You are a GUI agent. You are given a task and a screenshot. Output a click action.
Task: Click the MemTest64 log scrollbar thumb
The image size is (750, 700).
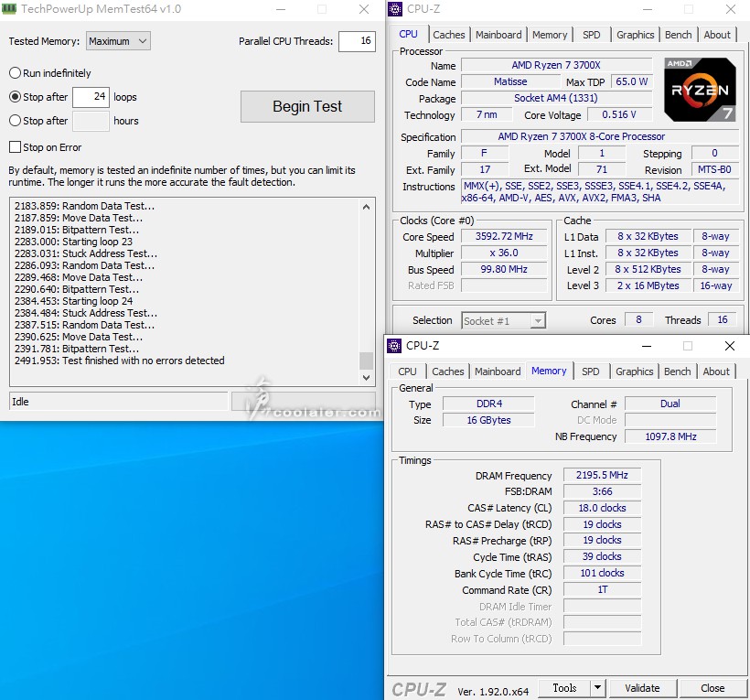pos(367,361)
